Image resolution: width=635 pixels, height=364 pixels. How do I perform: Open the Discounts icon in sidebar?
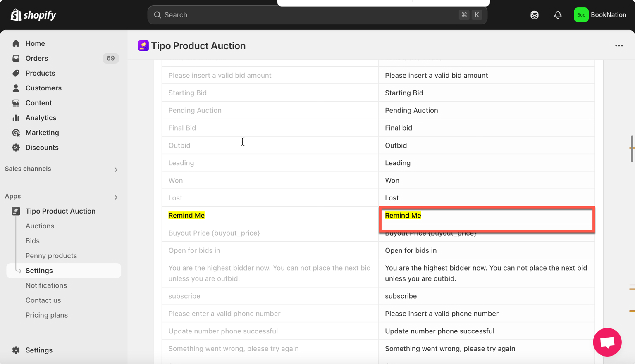(x=16, y=148)
